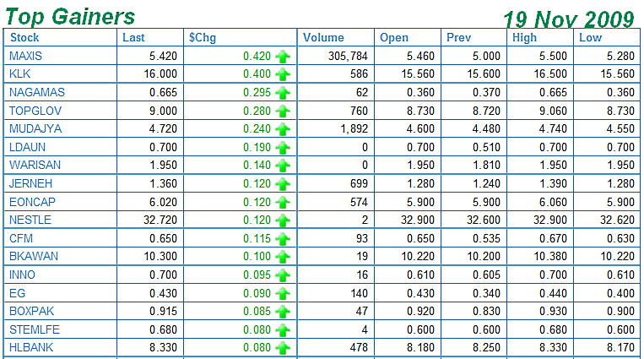Viewport: 644px width, 359px height.
Task: Click the green up arrow in BOXPAK row
Action: tap(283, 312)
